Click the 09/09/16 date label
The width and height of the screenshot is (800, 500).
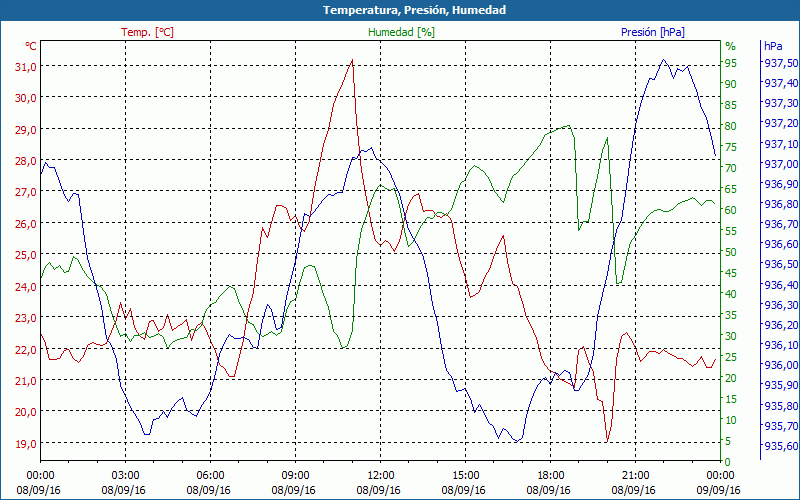pos(718,490)
